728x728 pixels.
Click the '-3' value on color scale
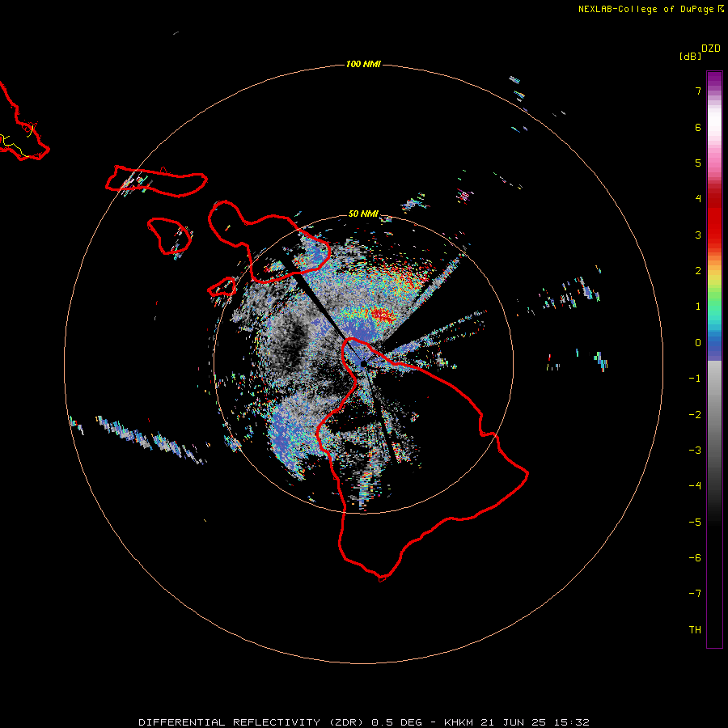[x=695, y=451]
